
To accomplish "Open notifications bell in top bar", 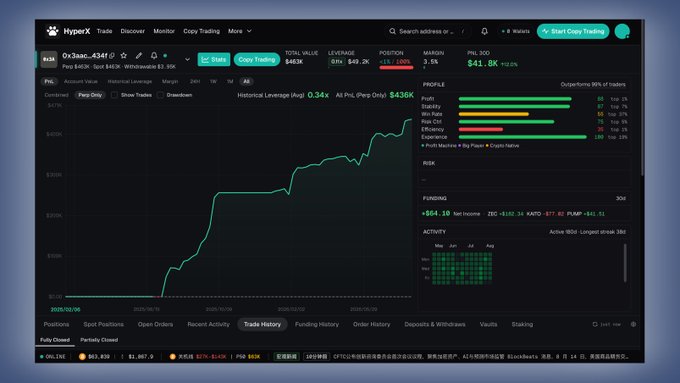I will [x=484, y=31].
